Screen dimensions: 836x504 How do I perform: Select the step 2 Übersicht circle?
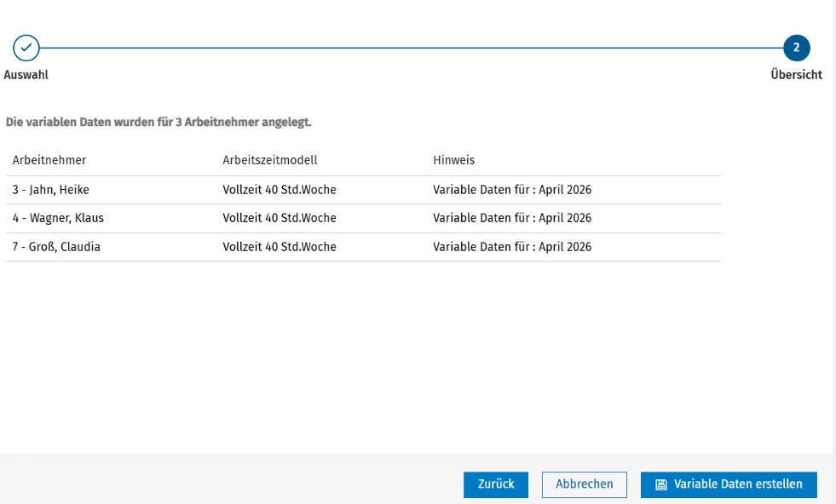click(x=797, y=48)
